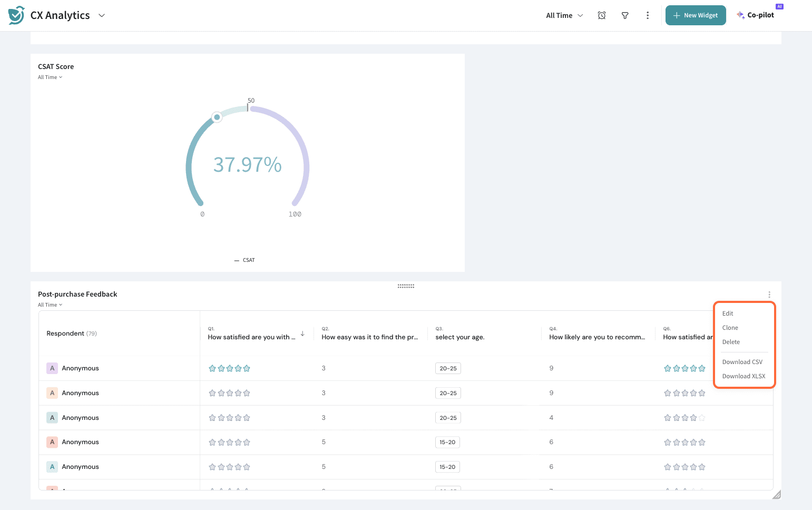Screen dimensions: 812x510
Task: Click the first Anonymous respondent row
Action: 80,368
